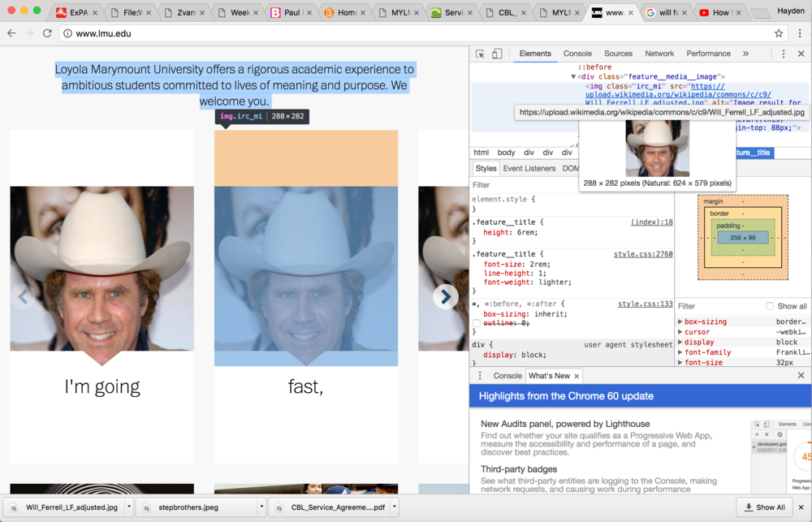Open the drawer three-dot menu beside Console
This screenshot has width=812, height=522.
[480, 375]
